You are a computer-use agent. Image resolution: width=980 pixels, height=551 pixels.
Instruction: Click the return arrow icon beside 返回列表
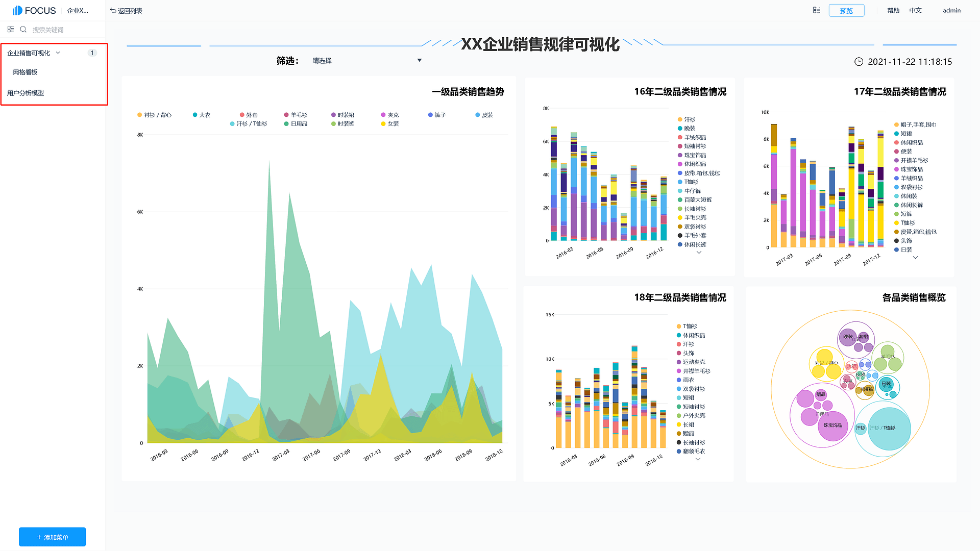pyautogui.click(x=113, y=10)
